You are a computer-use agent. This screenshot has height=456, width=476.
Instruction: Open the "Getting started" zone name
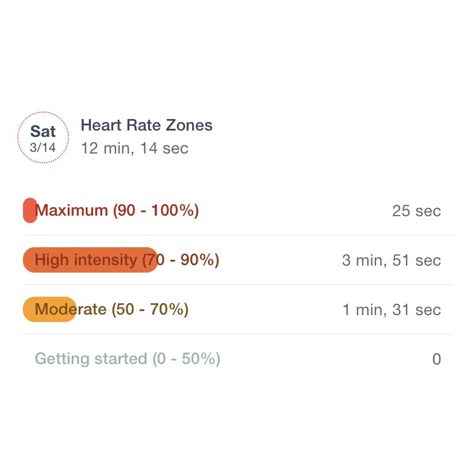(x=90, y=359)
